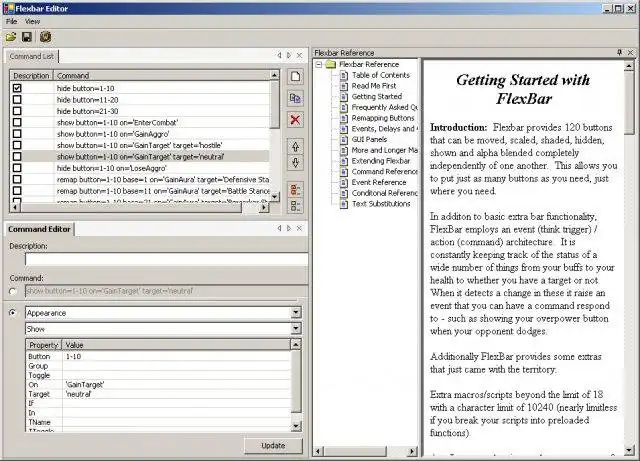Open the View menu
This screenshot has width=640, height=461.
[32, 22]
